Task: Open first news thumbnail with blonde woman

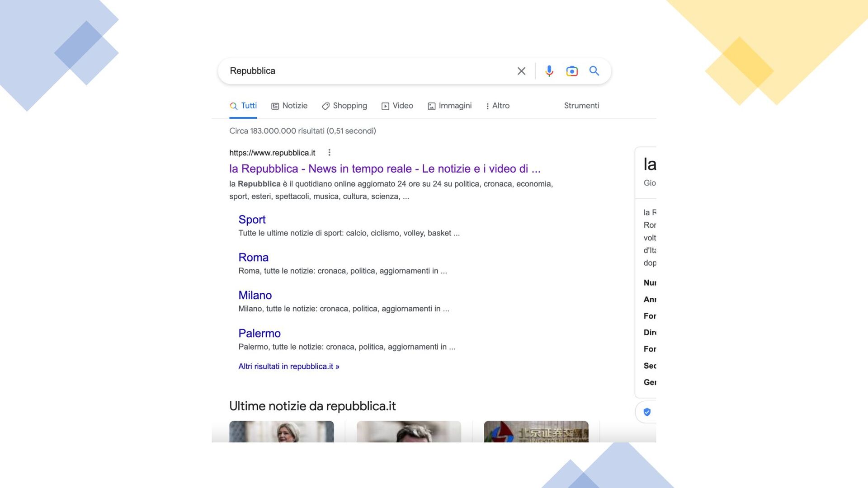Action: click(x=281, y=432)
